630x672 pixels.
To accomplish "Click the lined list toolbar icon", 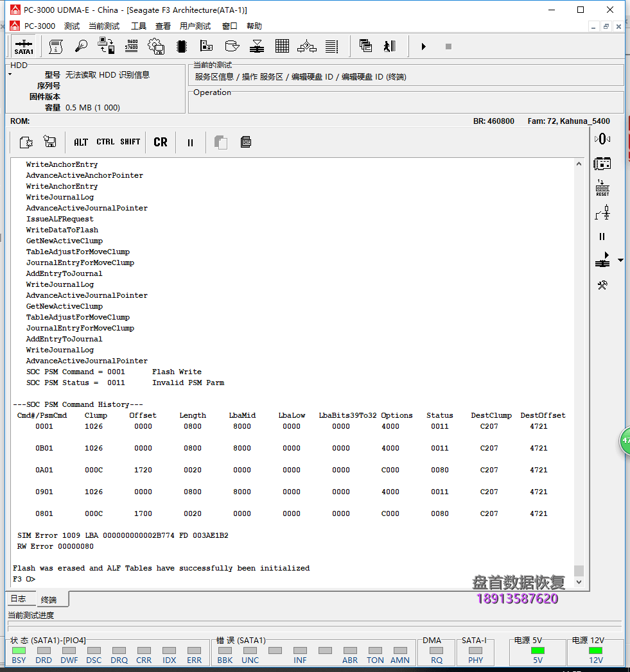I will pos(331,46).
